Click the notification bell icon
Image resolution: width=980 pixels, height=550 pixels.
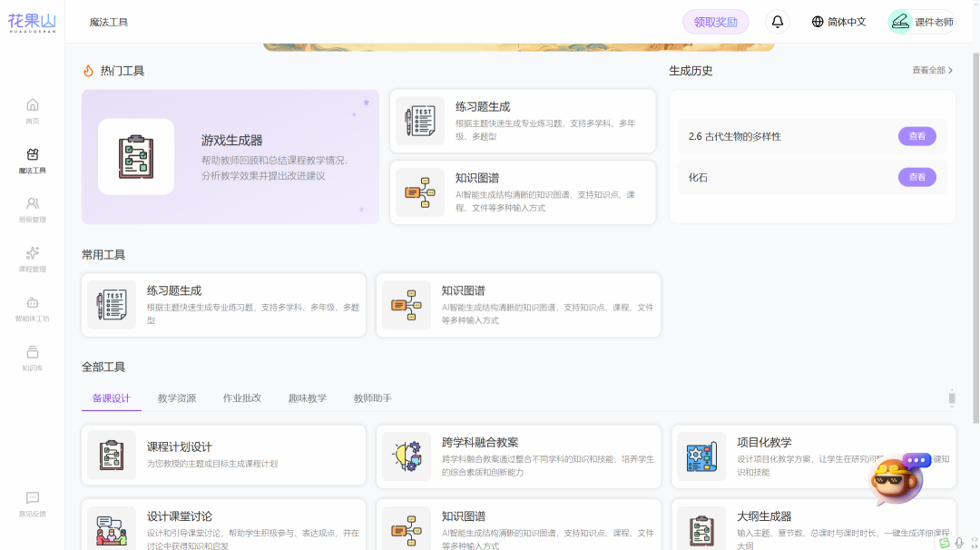pyautogui.click(x=777, y=21)
